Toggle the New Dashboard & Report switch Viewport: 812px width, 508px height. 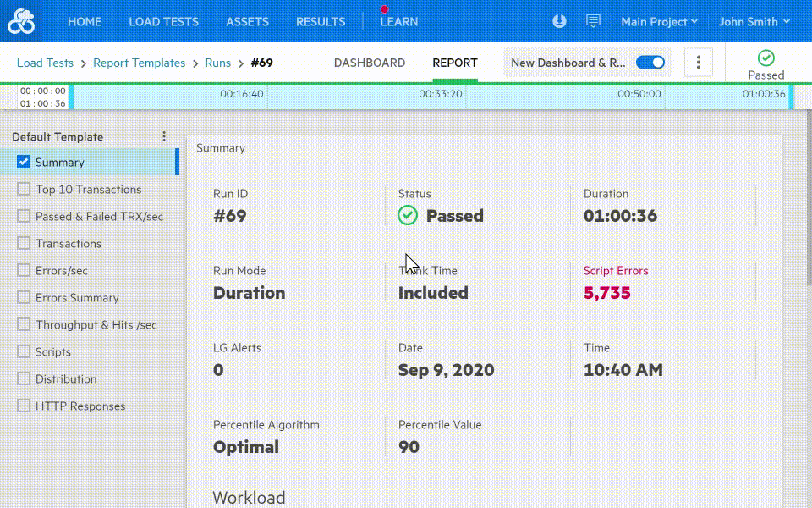tap(650, 63)
